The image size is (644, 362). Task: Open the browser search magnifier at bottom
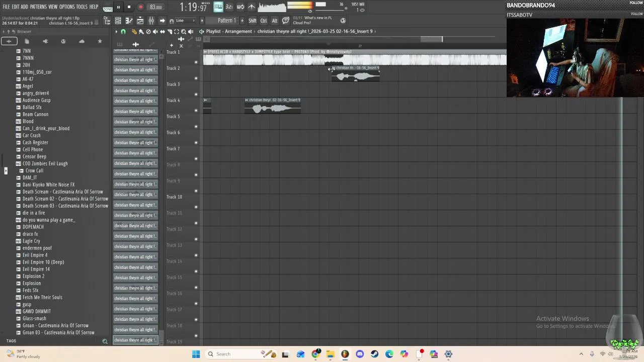pyautogui.click(x=105, y=341)
